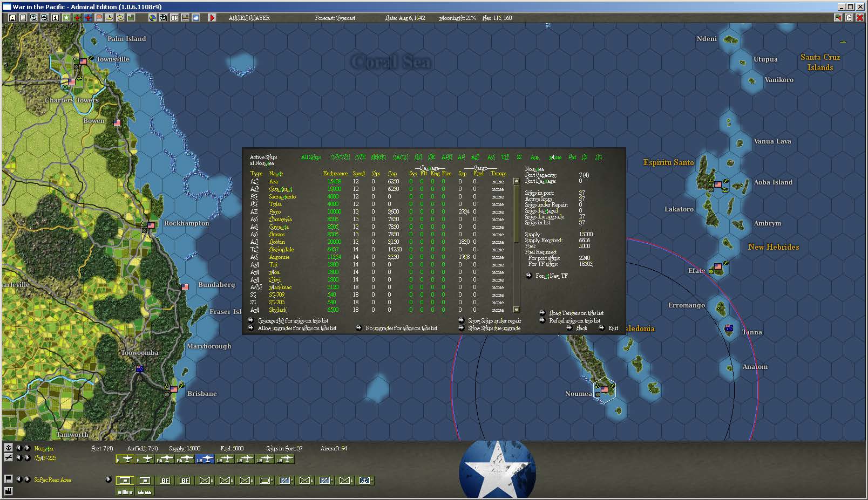Toggle Show Ships under repair
The image size is (868, 500).
pyautogui.click(x=490, y=320)
